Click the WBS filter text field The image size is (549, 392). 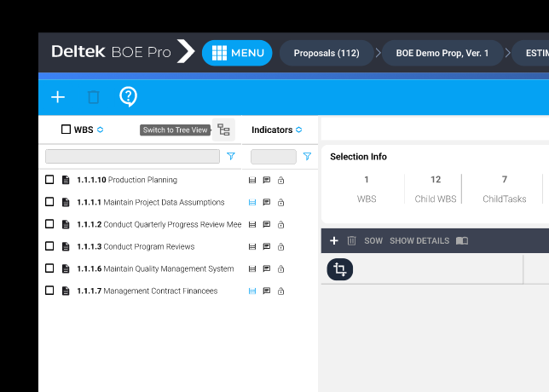(x=132, y=157)
